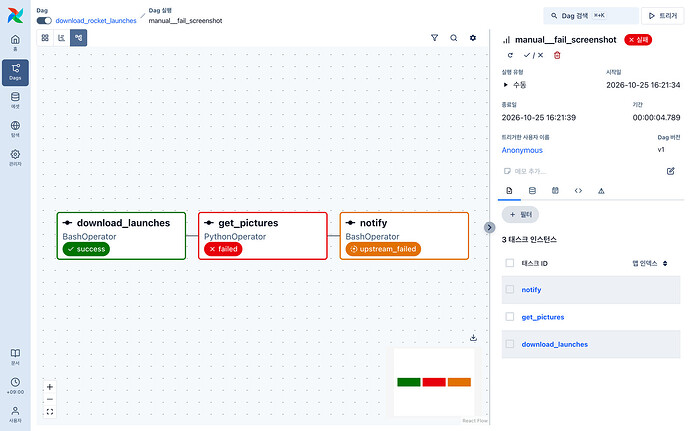Switch to gantt chart view icon
The height and width of the screenshot is (431, 690).
point(62,38)
